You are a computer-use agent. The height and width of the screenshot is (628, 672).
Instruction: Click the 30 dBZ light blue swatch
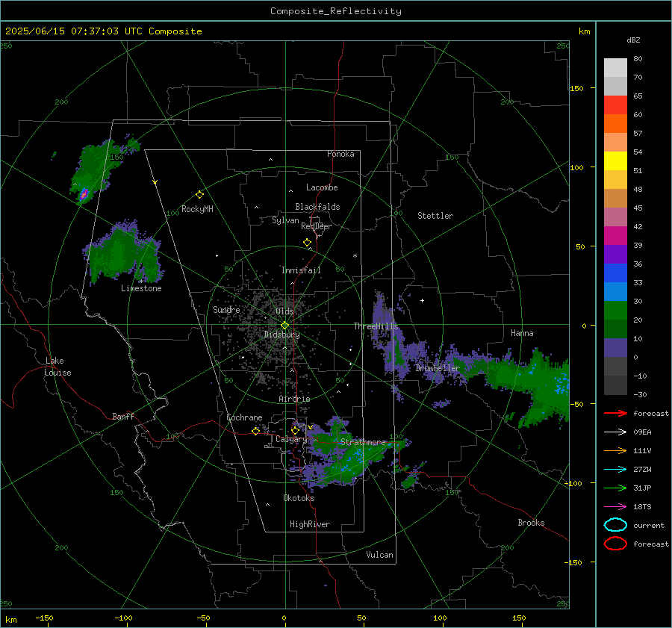coord(615,292)
